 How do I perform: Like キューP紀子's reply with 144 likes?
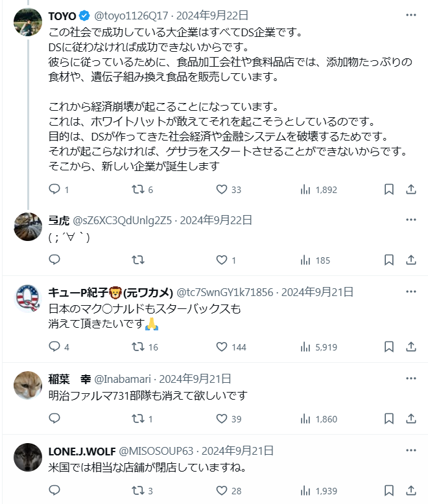tap(222, 347)
